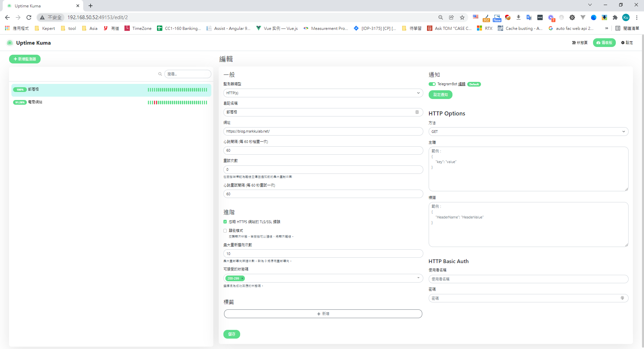This screenshot has width=644, height=349.
Task: Remove the 200-299 status code tag
Action: click(242, 279)
